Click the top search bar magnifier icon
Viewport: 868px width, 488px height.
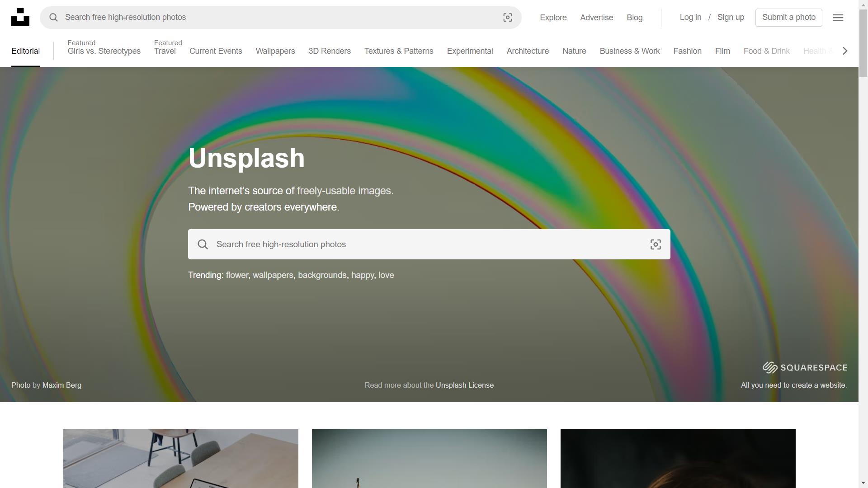[x=53, y=17]
